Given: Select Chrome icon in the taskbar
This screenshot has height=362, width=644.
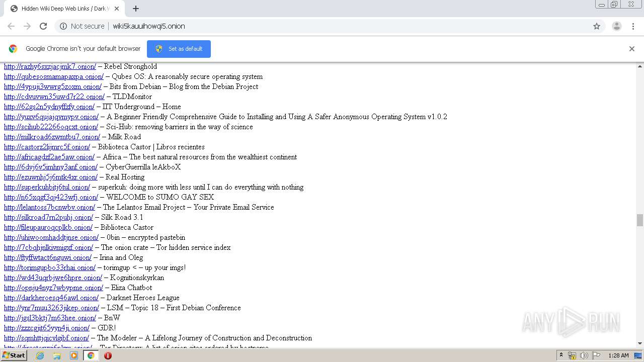Looking at the screenshot, I should point(91,355).
